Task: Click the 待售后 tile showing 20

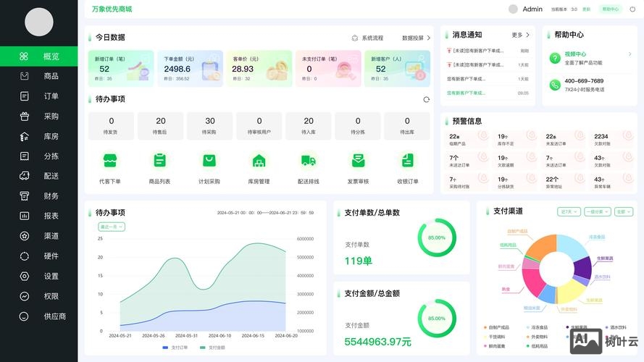Action: coord(161,126)
